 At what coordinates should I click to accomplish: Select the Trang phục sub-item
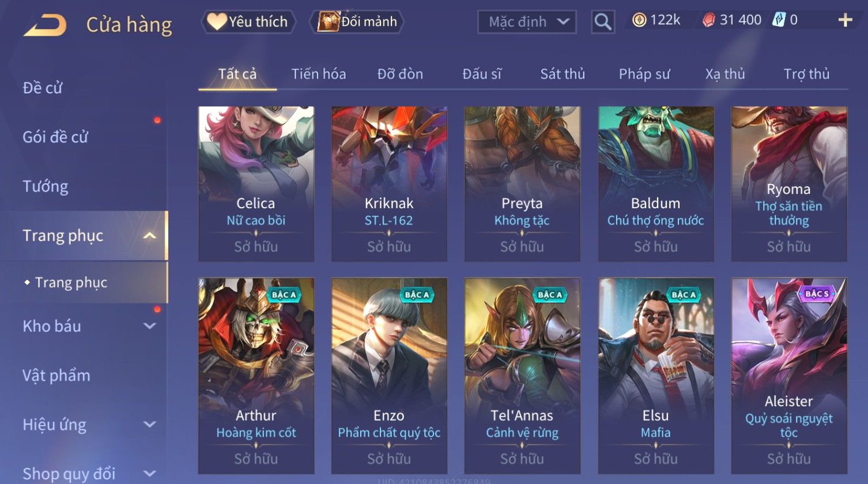click(x=71, y=282)
